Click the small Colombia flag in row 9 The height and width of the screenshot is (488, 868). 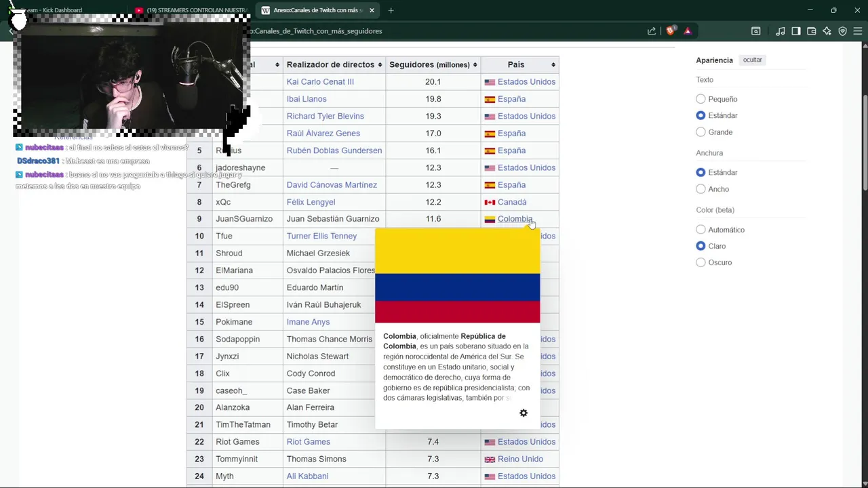[490, 219]
